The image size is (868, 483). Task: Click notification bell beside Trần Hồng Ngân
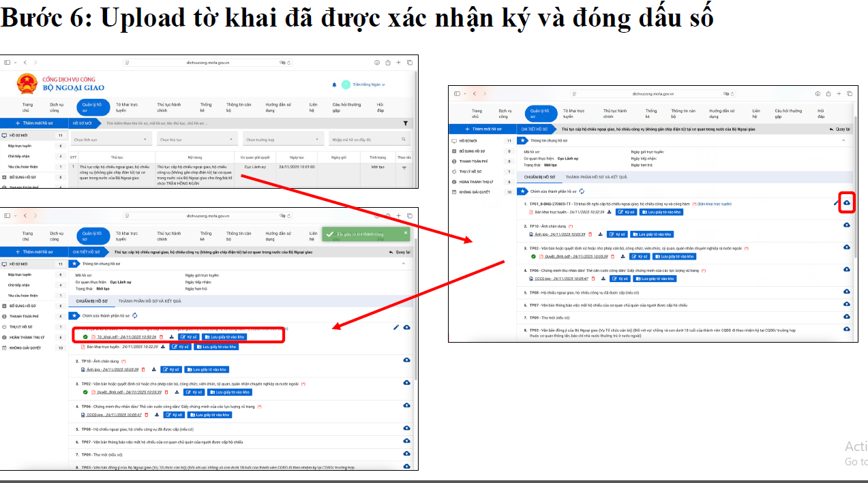tap(334, 84)
